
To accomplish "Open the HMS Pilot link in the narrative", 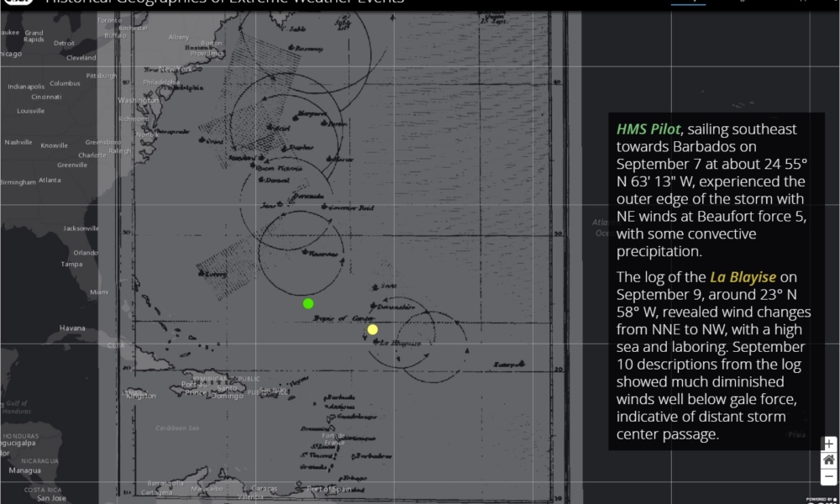I will click(648, 129).
